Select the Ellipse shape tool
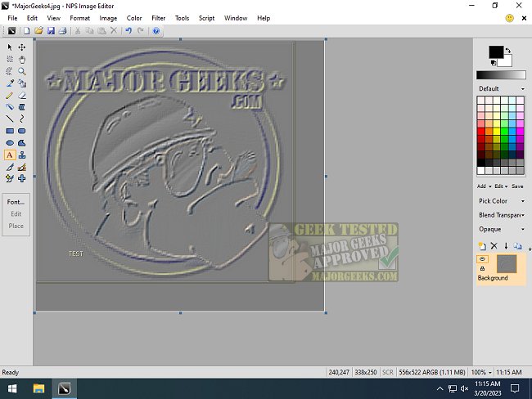Screen dimensions: 532x399 click(x=10, y=143)
